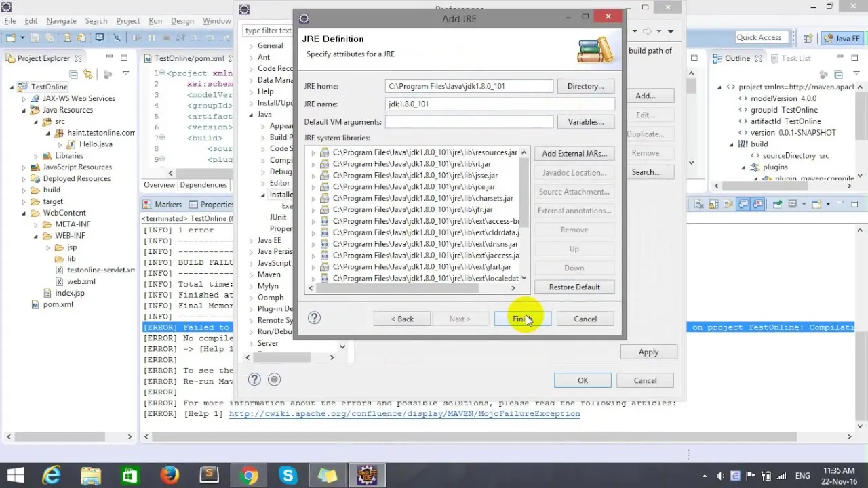This screenshot has height=488, width=868.
Task: Close the Outline view tab
Action: coord(757,58)
